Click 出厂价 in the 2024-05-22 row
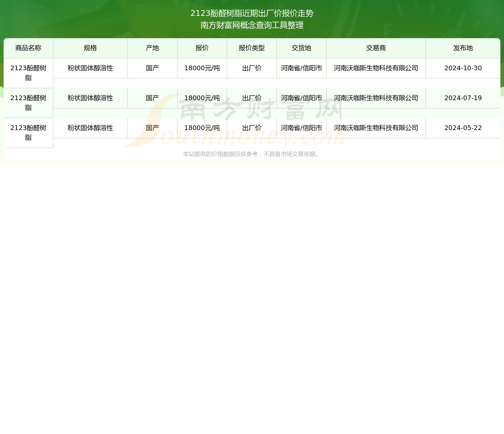 click(x=252, y=128)
